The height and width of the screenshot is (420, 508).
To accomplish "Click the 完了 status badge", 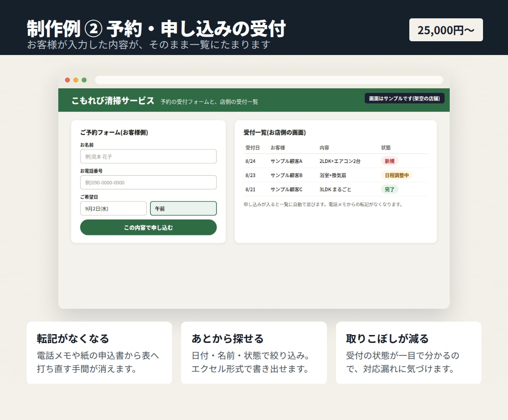I will (389, 189).
